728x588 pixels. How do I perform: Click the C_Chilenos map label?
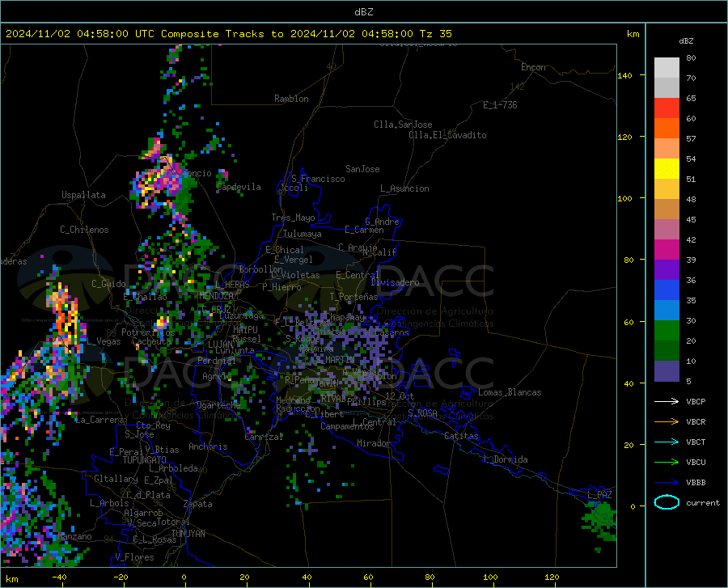84,230
